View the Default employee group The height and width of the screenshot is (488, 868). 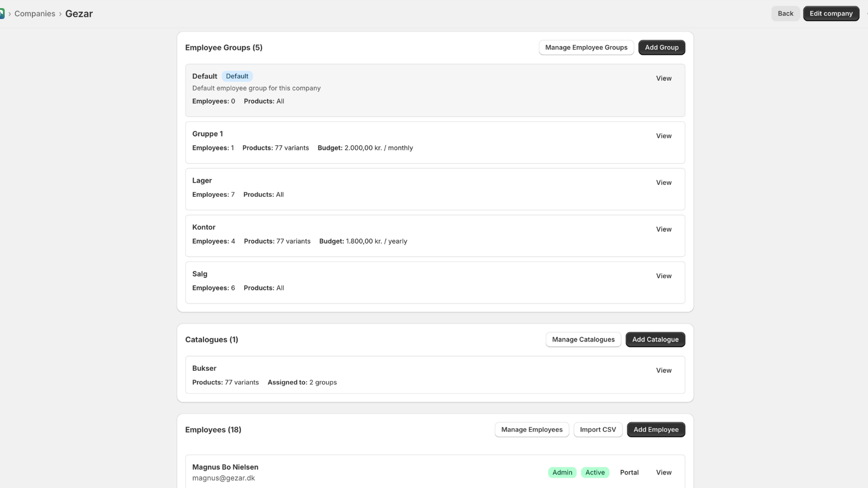coord(663,79)
